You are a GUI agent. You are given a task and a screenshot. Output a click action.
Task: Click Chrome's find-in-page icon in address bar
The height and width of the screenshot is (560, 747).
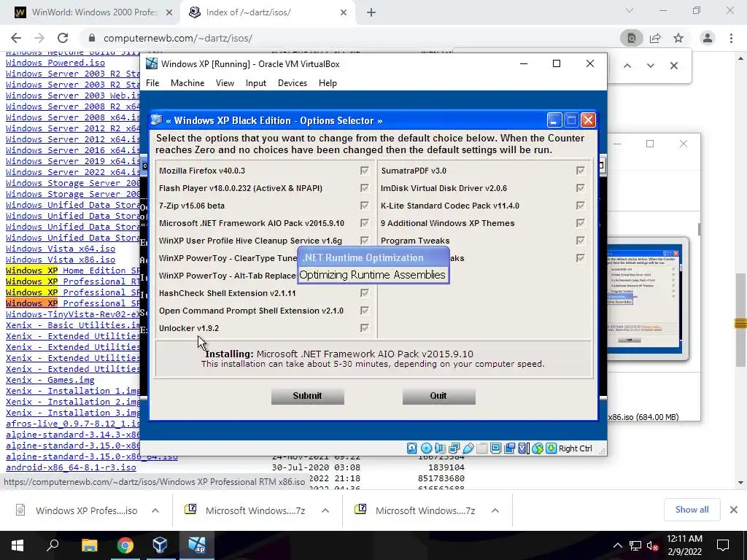point(632,38)
